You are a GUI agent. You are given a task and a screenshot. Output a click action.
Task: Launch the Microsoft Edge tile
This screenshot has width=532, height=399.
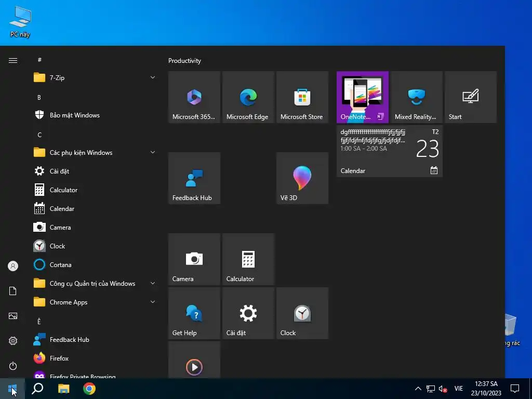point(248,97)
